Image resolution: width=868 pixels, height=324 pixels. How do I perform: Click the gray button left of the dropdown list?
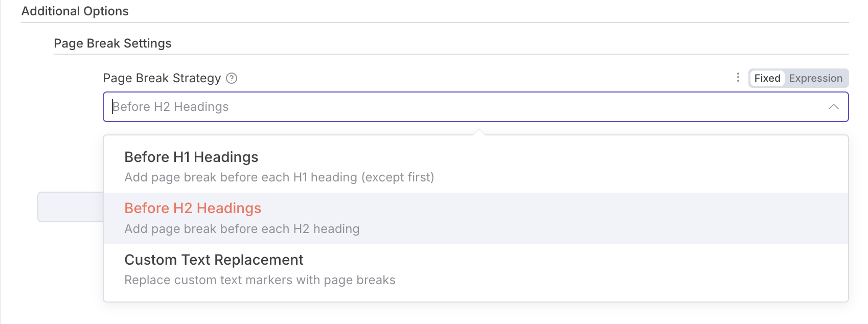click(71, 207)
